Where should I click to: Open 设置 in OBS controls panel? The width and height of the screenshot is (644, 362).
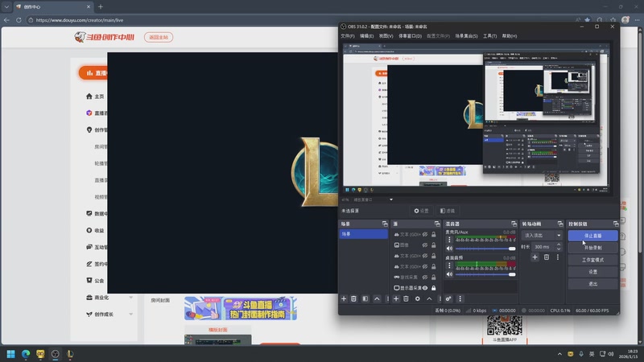[592, 272]
